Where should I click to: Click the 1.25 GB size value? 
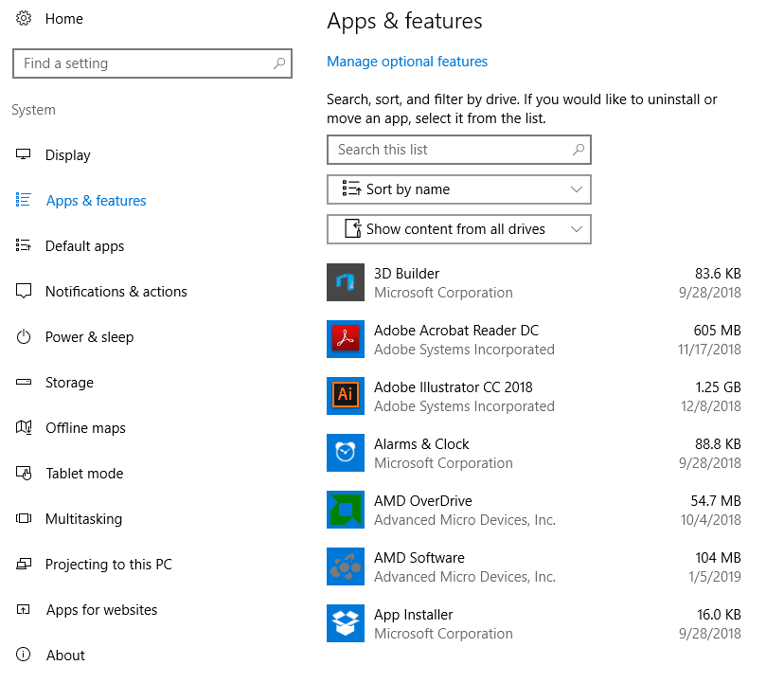[718, 387]
